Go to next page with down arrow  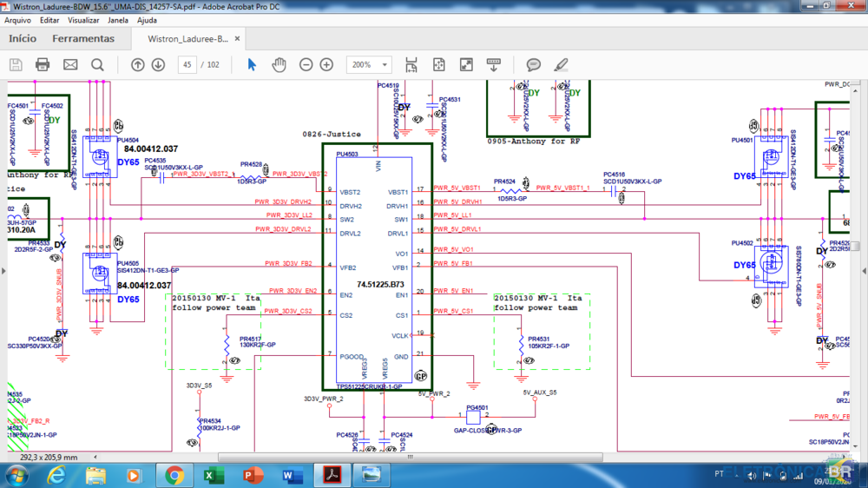[158, 65]
